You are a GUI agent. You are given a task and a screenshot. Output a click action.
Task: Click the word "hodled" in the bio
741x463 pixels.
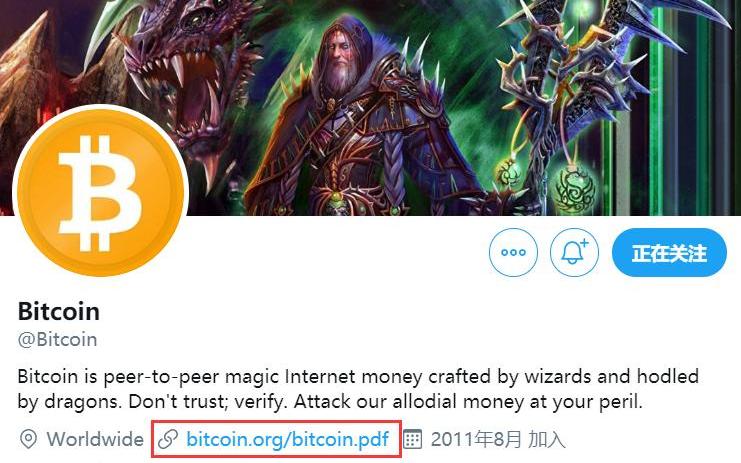pos(668,377)
